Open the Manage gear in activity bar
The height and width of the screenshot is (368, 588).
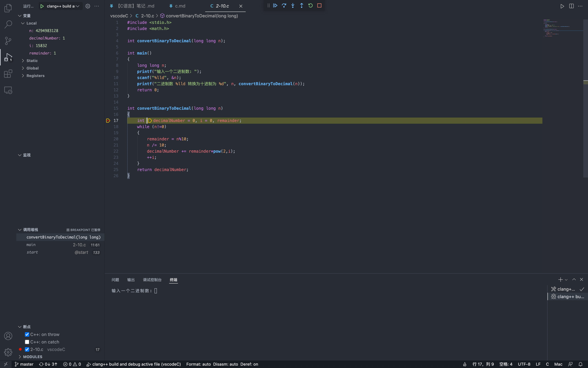tap(8, 352)
